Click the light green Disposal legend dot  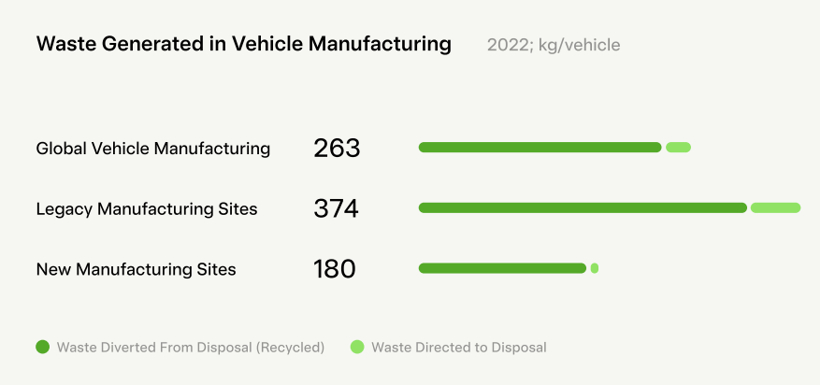coord(357,347)
